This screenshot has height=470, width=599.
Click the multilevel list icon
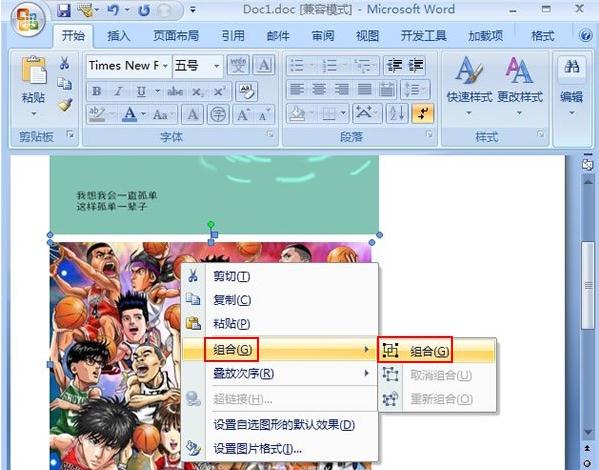point(361,65)
